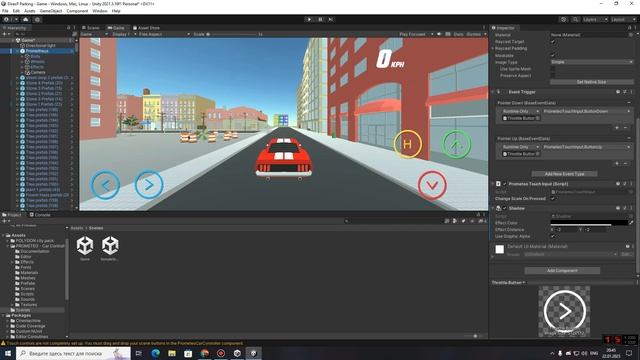Image resolution: width=640 pixels, height=360 pixels.
Task: Open Runtime Only dropdown under Pointer Down
Action: click(520, 111)
